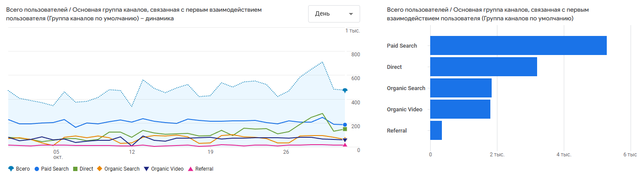
Task: Click the Referral bar in bar chart
Action: pos(436,130)
